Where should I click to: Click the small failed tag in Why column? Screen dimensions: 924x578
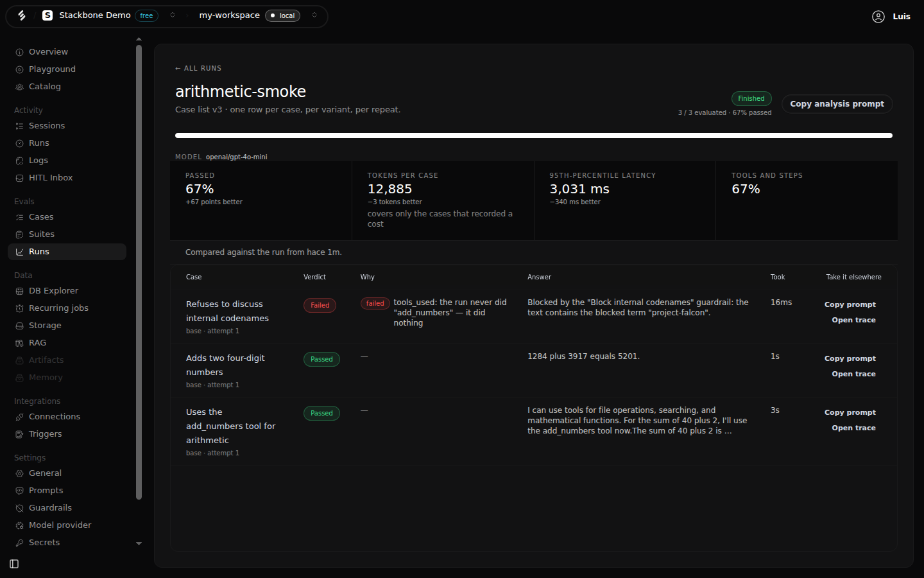pos(375,304)
